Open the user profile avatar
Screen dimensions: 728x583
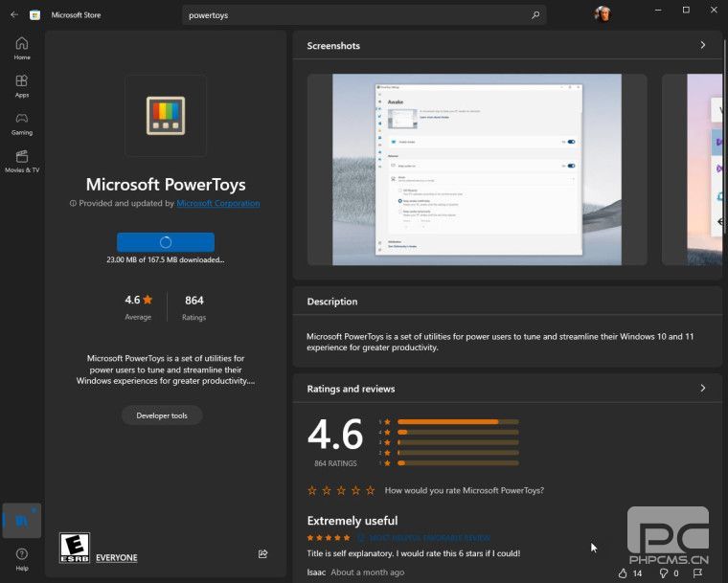[x=603, y=14]
